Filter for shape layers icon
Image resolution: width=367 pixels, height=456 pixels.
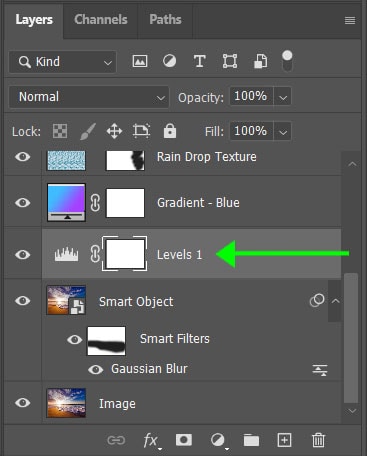pos(230,61)
